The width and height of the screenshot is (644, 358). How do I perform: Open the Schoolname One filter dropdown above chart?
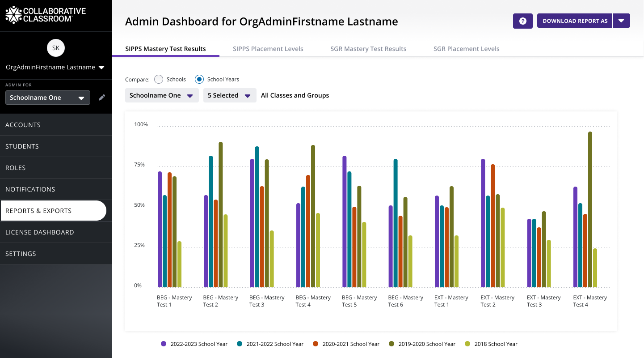[x=161, y=95]
